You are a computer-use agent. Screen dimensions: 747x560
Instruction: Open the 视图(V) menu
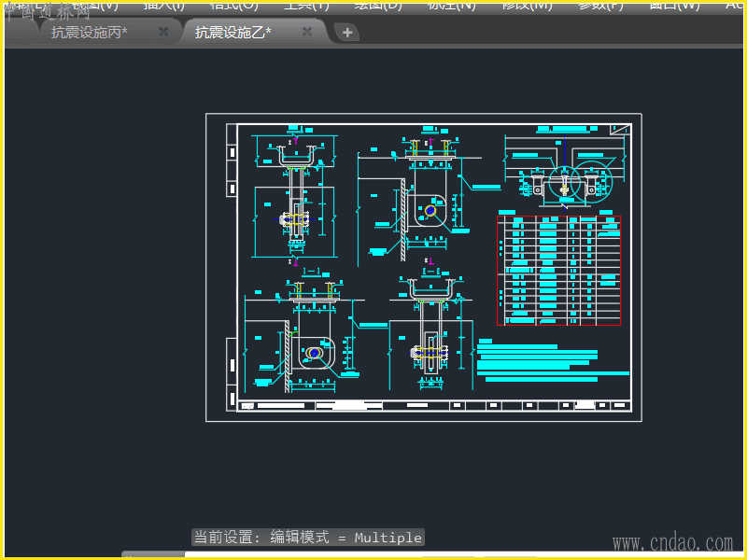point(95,5)
